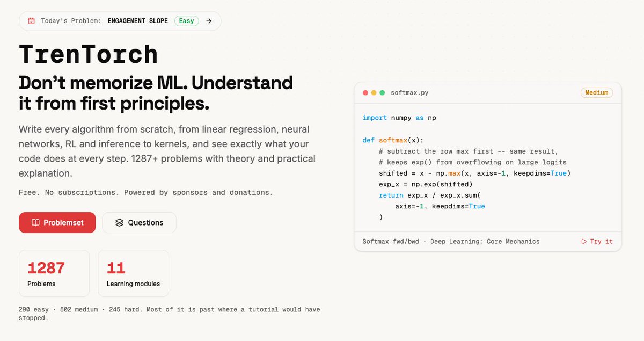Click the 'import numpy as np' code line
This screenshot has height=341, width=644.
coord(399,118)
